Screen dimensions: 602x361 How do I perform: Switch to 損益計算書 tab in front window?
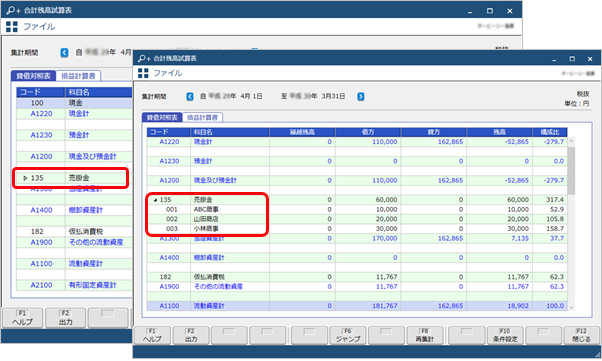coord(202,118)
